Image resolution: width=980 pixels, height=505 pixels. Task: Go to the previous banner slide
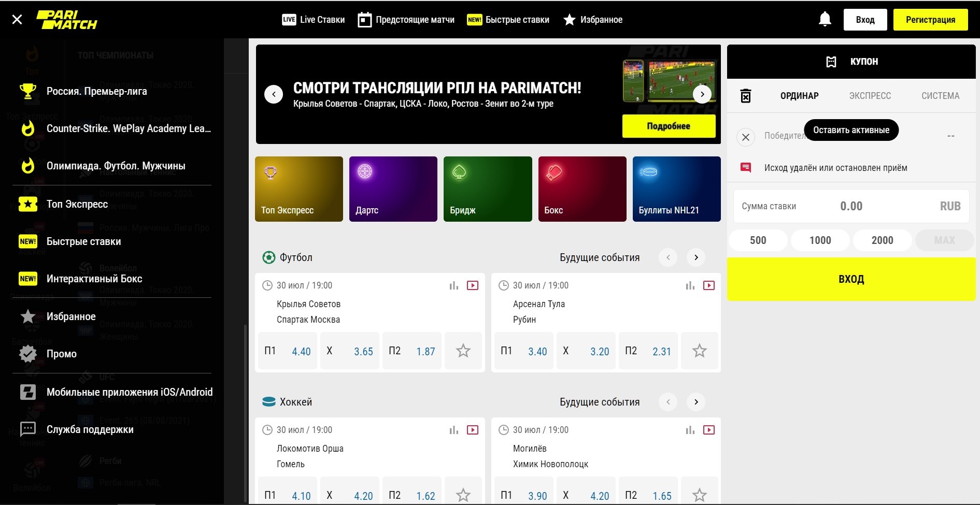274,94
